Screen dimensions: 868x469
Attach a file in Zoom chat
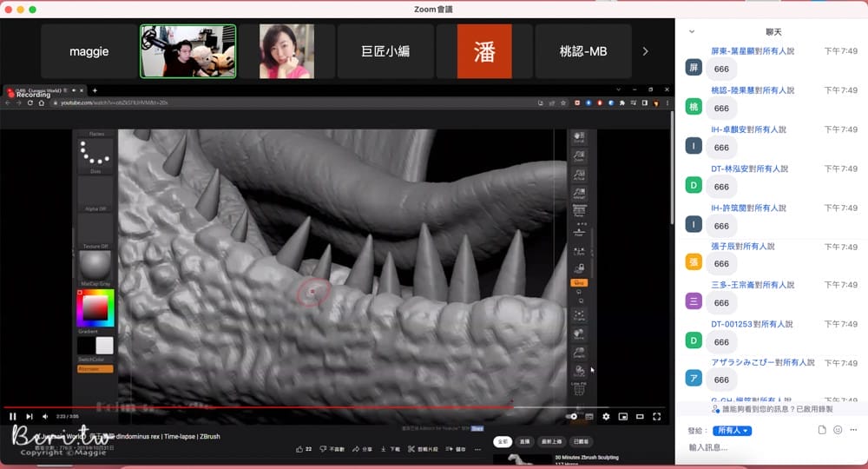[822, 430]
